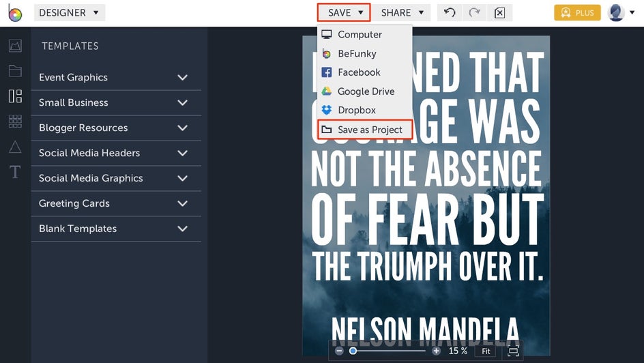This screenshot has height=363, width=644.
Task: Open the DESIGNER mode dropdown
Action: tap(70, 13)
